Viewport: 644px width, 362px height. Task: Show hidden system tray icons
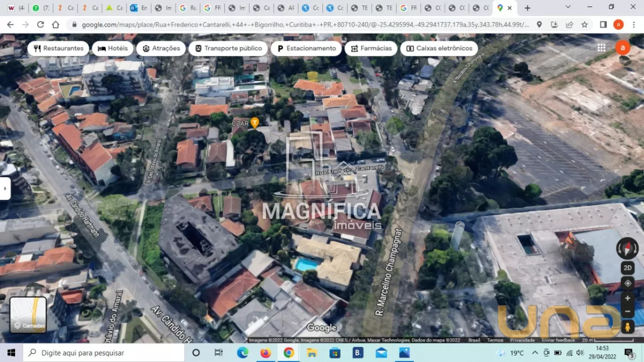point(535,353)
